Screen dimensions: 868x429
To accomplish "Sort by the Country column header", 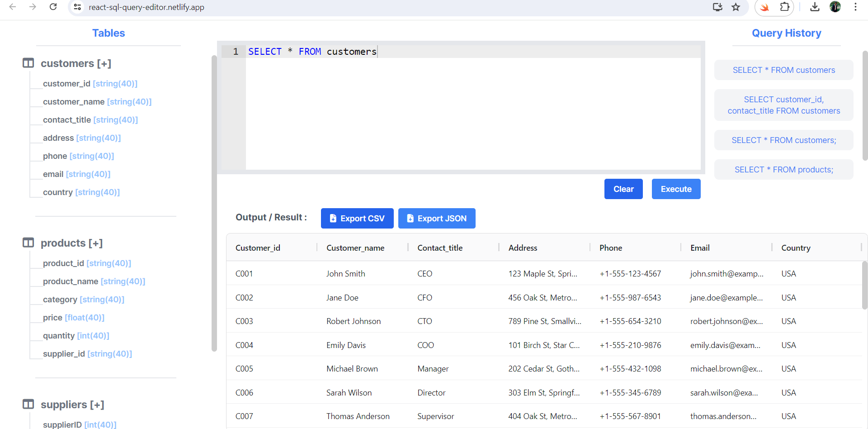I will 796,248.
